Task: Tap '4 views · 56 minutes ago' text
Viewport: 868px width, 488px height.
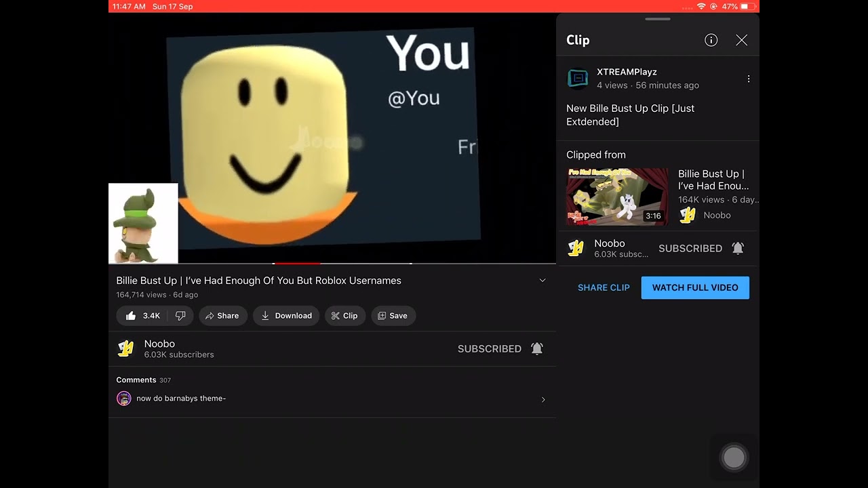Action: (x=648, y=85)
